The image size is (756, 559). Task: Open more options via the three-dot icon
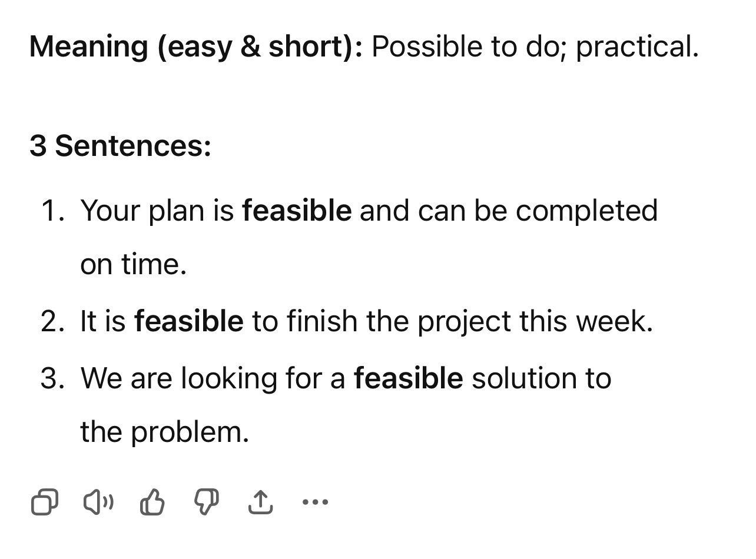click(x=315, y=503)
